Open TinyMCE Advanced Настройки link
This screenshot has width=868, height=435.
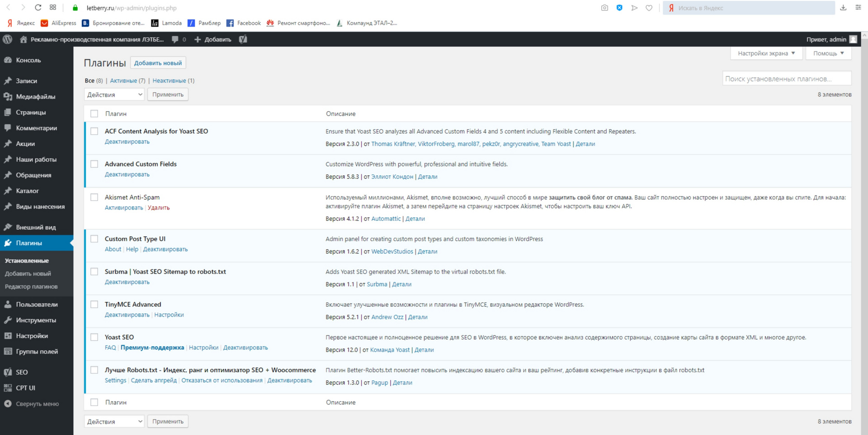coord(169,315)
